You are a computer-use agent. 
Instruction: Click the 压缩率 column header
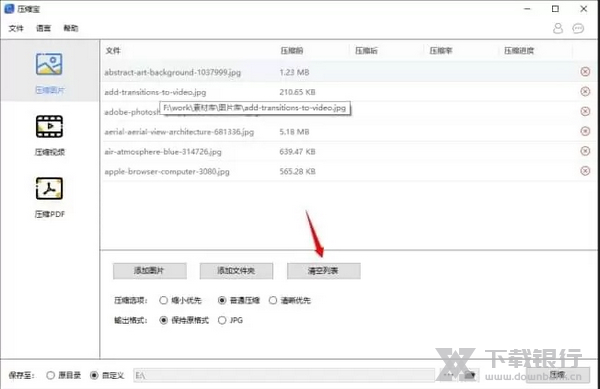click(x=441, y=50)
